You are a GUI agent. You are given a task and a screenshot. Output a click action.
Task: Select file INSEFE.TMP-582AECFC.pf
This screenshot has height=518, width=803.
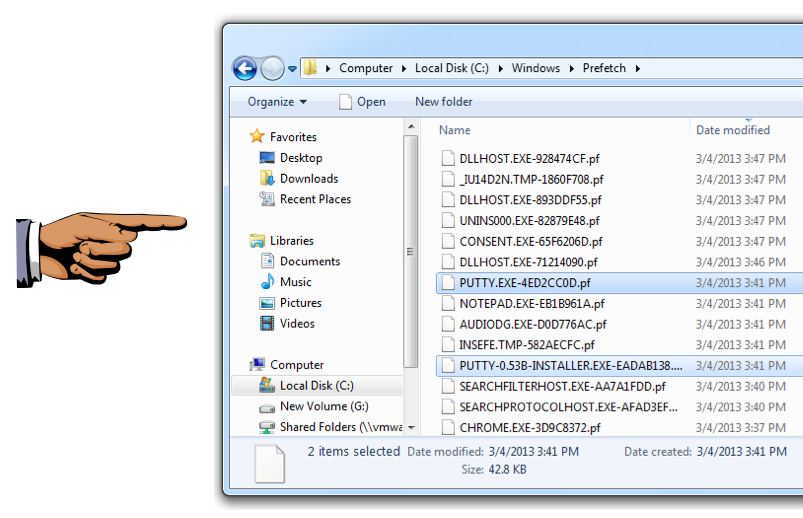526,345
